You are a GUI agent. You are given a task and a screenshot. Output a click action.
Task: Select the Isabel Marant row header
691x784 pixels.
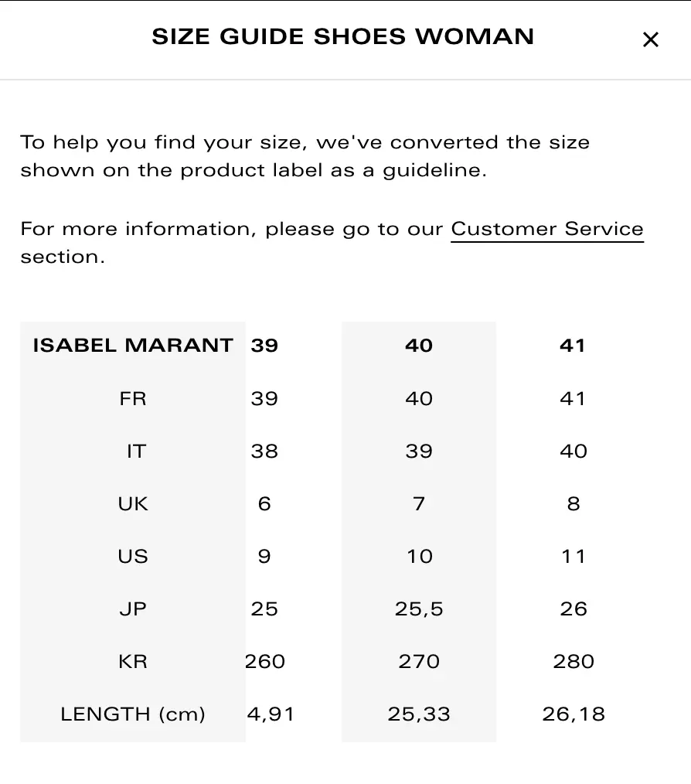[x=132, y=346]
